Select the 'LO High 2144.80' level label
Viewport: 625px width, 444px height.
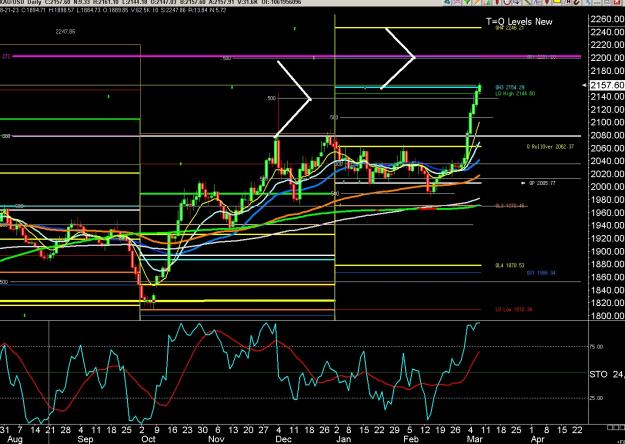pos(515,94)
